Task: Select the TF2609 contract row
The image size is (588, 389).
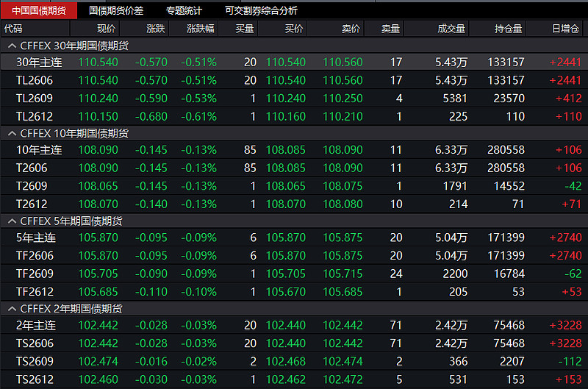Action: [x=294, y=274]
